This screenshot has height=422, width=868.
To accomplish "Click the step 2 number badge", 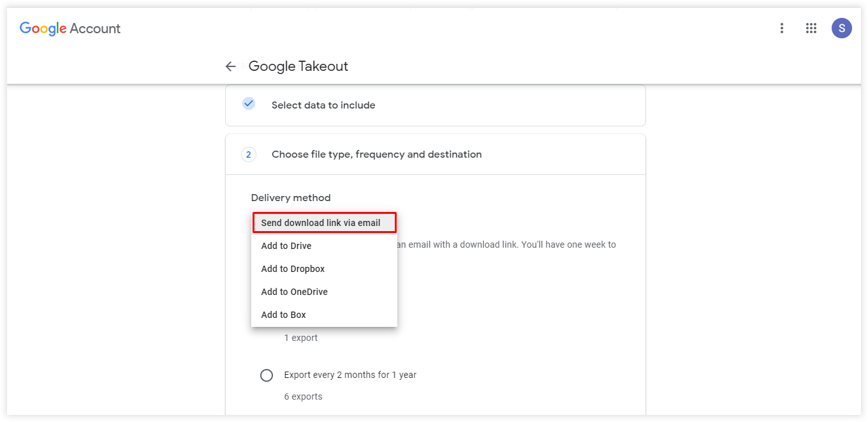I will pyautogui.click(x=248, y=154).
